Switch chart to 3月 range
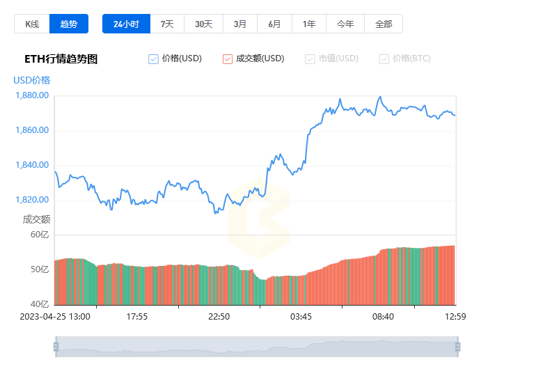Image resolution: width=543 pixels, height=392 pixels. (240, 24)
